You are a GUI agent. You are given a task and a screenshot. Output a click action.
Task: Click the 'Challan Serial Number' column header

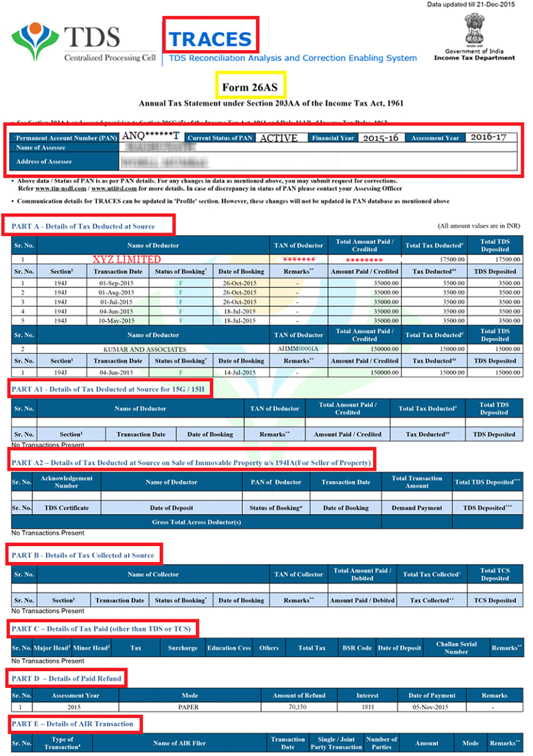pos(456,648)
